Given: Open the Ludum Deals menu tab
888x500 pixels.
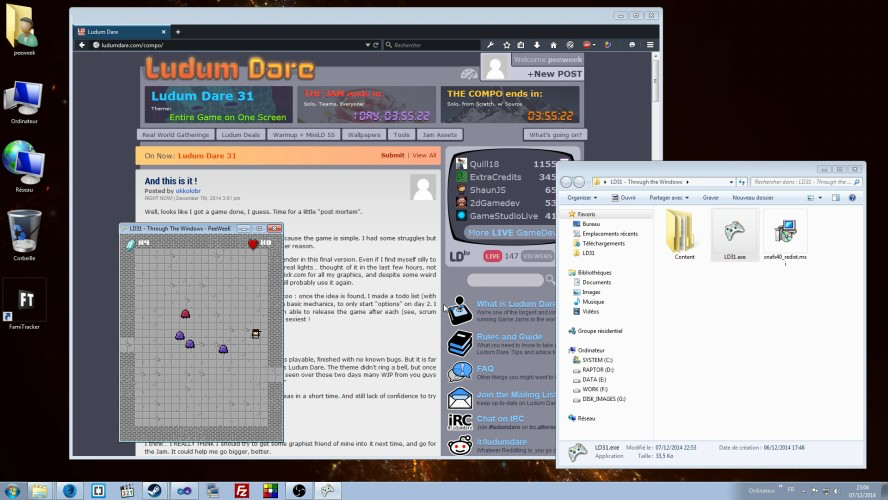Looking at the screenshot, I should point(241,135).
